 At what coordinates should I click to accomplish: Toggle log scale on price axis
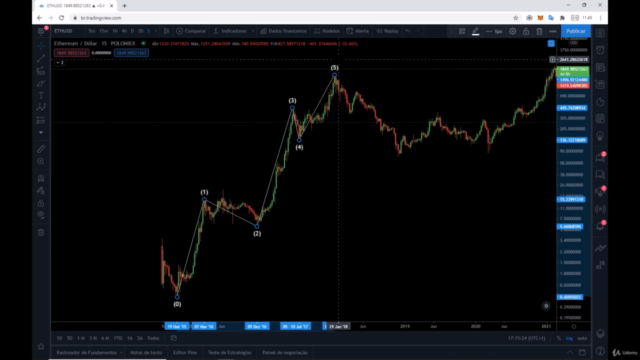pos(569,338)
